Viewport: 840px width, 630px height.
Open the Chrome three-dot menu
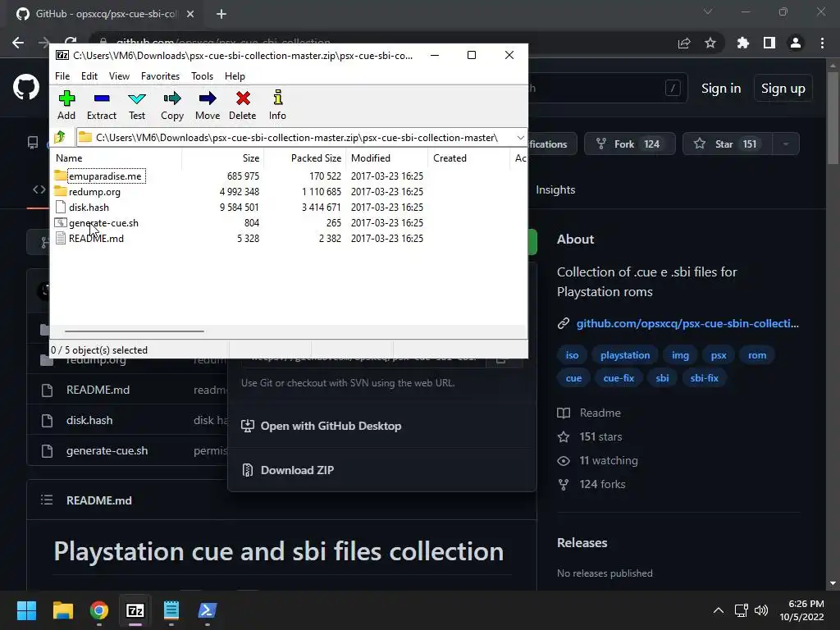(x=822, y=43)
